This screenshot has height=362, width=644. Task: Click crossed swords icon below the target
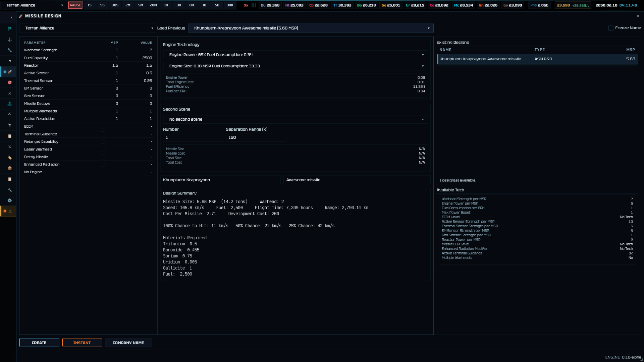10,93
